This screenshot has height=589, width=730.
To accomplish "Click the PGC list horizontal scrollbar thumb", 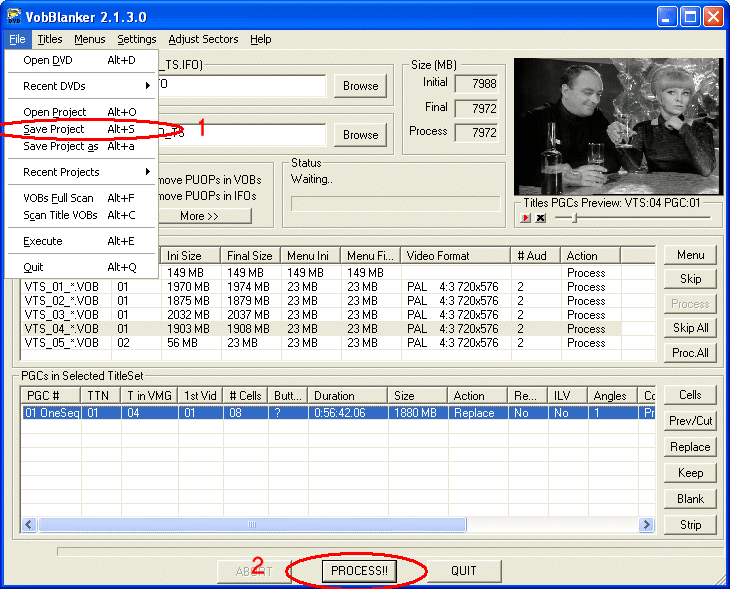I will 252,525.
